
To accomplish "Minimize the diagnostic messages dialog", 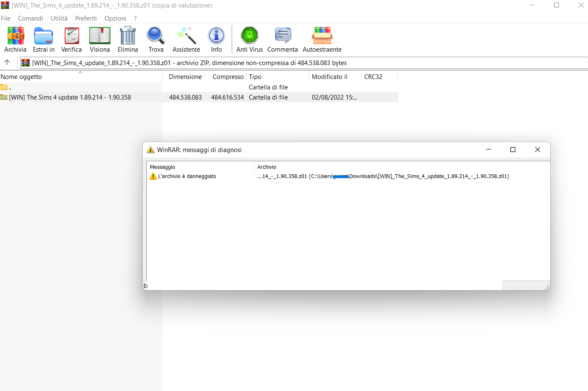I will [489, 150].
